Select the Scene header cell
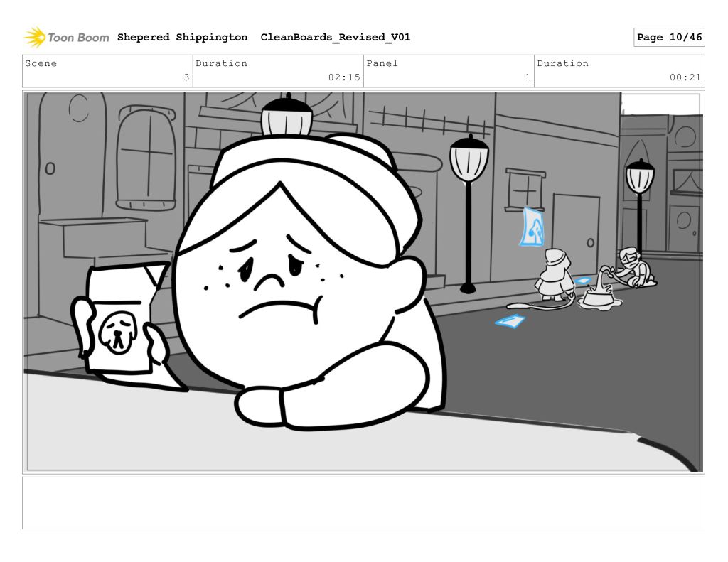Screen dimensions: 728x562 (107, 71)
